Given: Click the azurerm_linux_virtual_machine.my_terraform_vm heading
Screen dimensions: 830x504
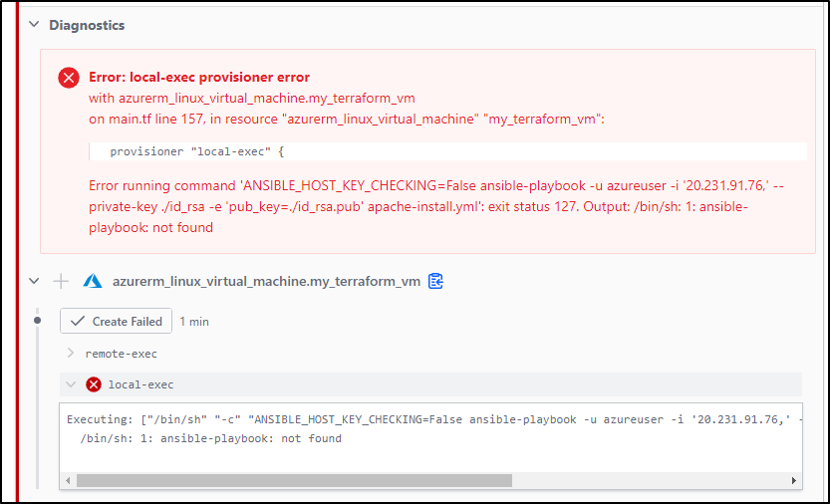Looking at the screenshot, I should pos(266,281).
